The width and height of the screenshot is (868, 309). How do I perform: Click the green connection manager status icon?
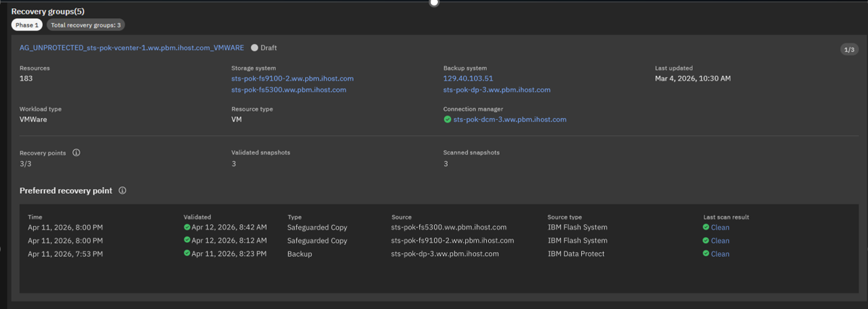coord(448,119)
